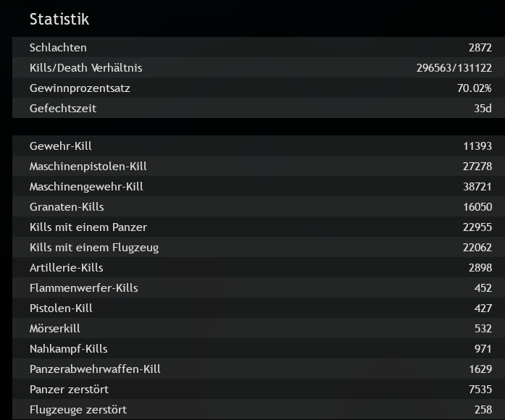Select the Gewinnprozentsatz row

pos(259,88)
